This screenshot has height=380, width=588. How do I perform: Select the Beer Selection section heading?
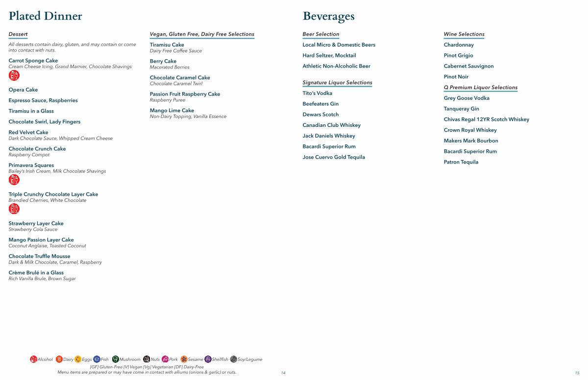(321, 34)
